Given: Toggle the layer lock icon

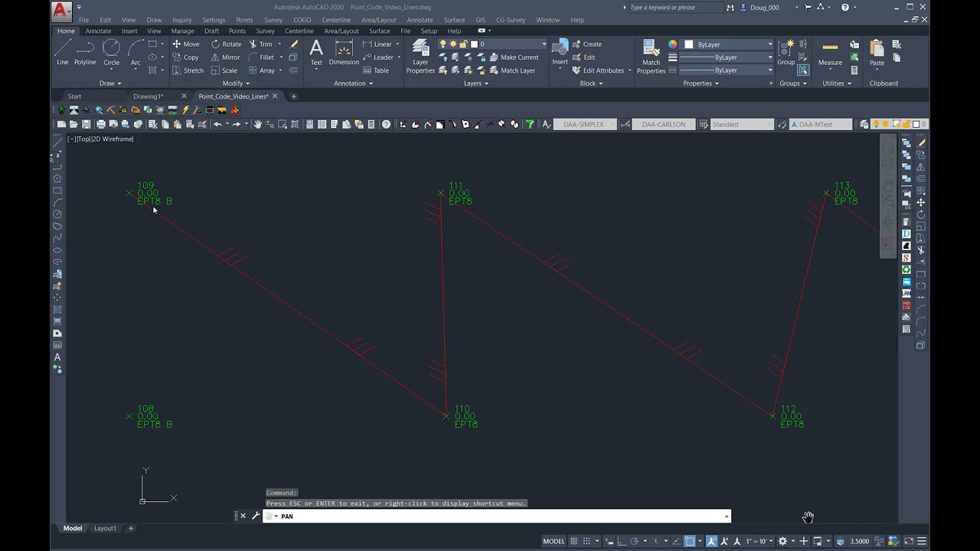Looking at the screenshot, I should coord(464,44).
